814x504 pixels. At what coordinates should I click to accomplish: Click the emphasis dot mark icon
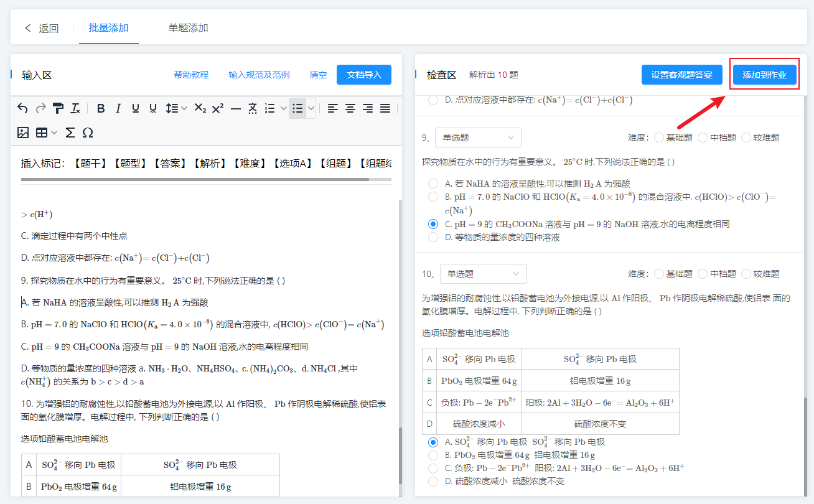pyautogui.click(x=253, y=108)
